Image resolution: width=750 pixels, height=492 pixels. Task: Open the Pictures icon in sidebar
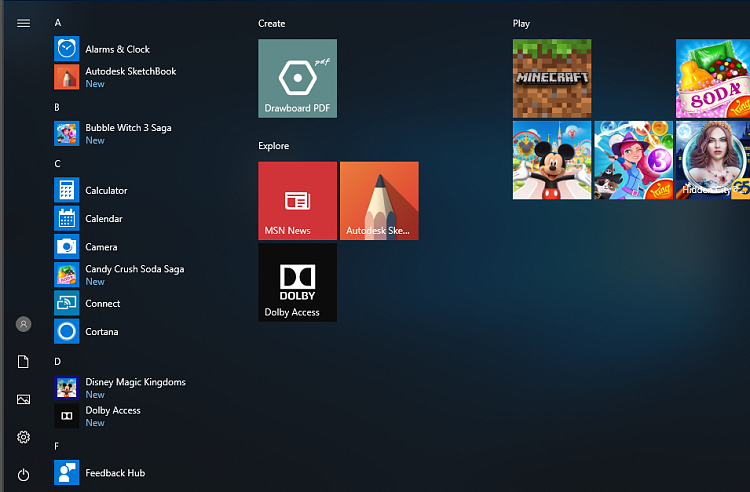tap(23, 399)
